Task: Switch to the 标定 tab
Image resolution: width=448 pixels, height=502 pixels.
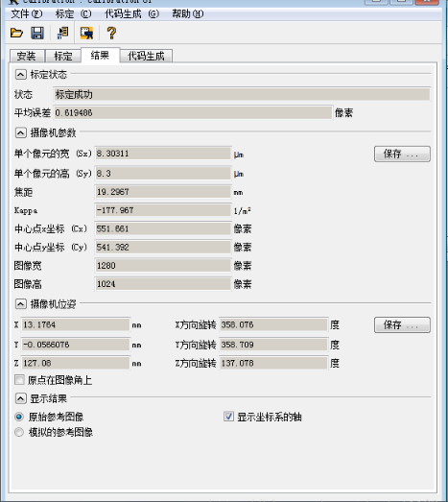Action: (x=63, y=56)
